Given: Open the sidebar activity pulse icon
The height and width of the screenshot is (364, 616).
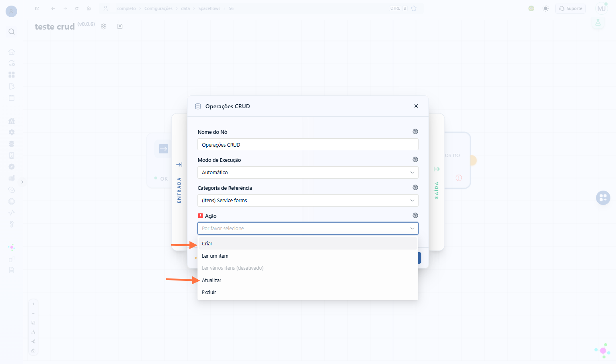Looking at the screenshot, I should point(12,213).
